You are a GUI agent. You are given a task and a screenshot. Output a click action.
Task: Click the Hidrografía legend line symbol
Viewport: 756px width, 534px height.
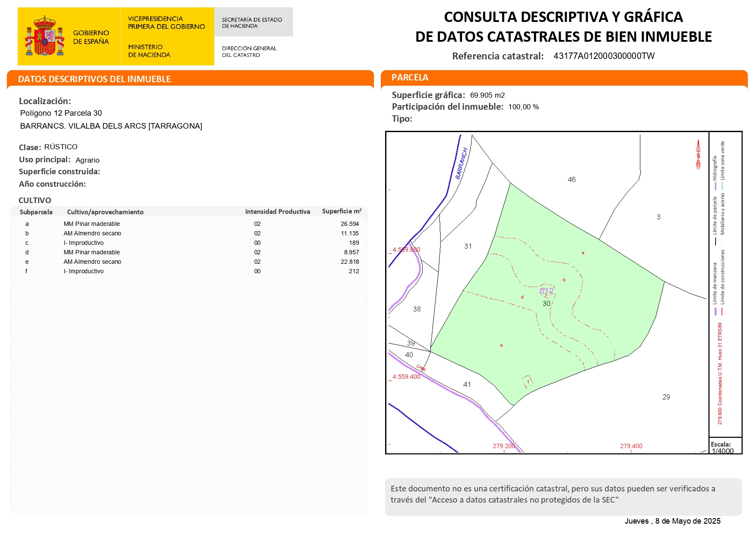715,186
